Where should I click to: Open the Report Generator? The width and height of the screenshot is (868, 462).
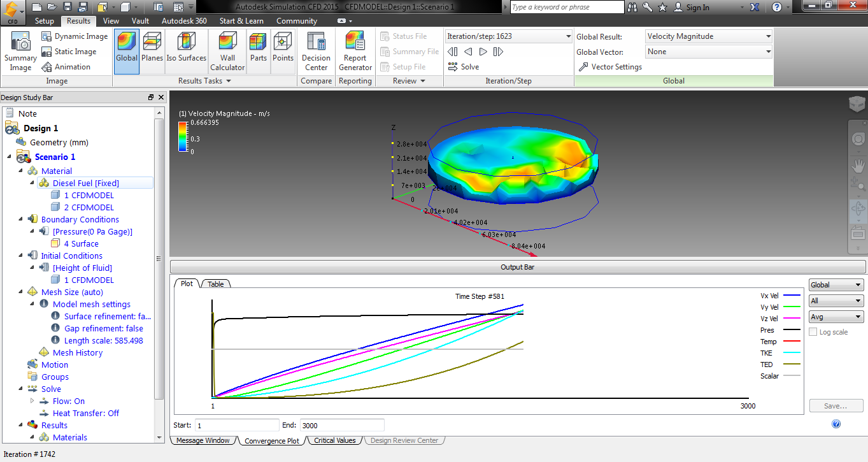coord(355,50)
